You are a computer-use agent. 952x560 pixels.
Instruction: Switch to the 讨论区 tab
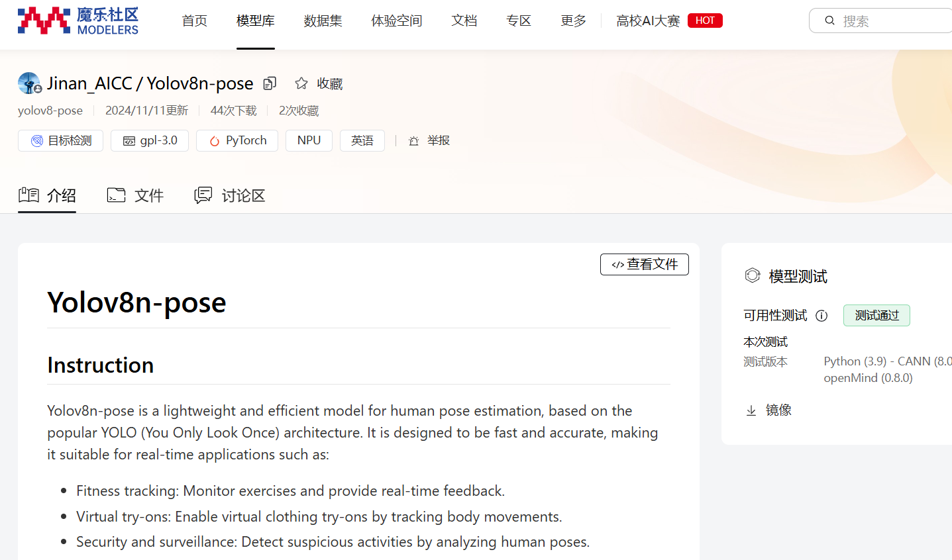(229, 195)
